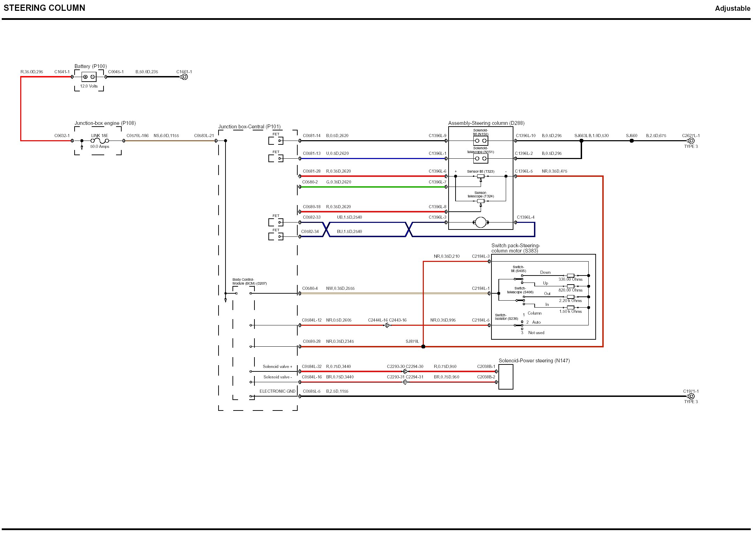Click the 330.00 Ohms resistor symbol
The height and width of the screenshot is (535, 756).
tap(571, 276)
